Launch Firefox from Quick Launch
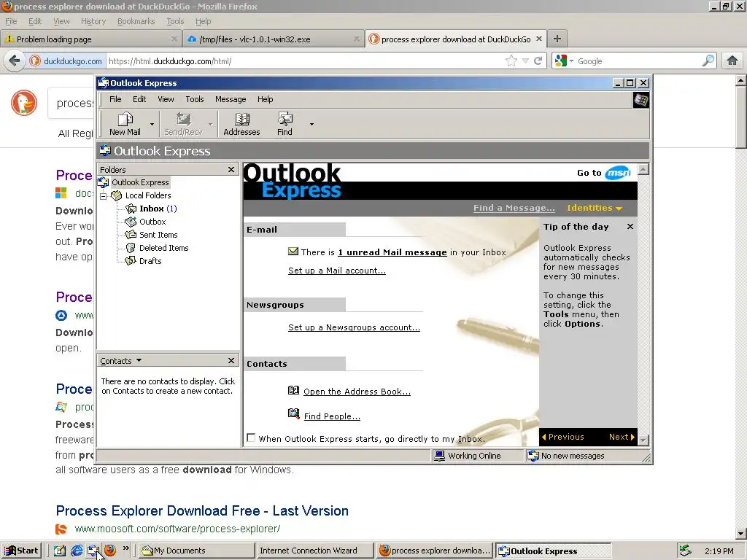The width and height of the screenshot is (747, 560). 110,551
